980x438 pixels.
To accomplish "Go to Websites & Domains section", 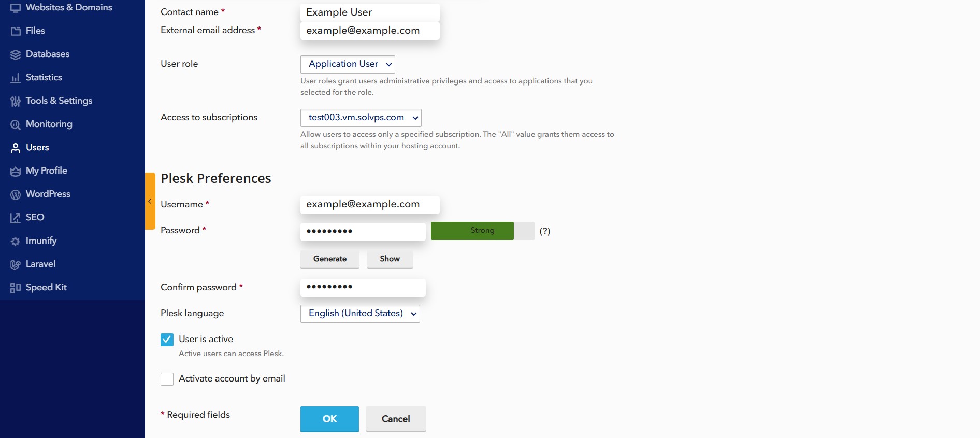I will [x=68, y=7].
